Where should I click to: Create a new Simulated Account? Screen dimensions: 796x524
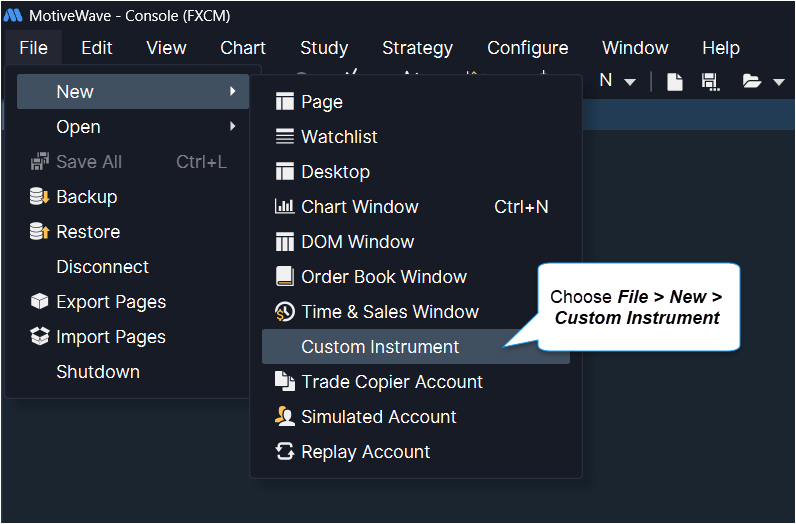[378, 417]
